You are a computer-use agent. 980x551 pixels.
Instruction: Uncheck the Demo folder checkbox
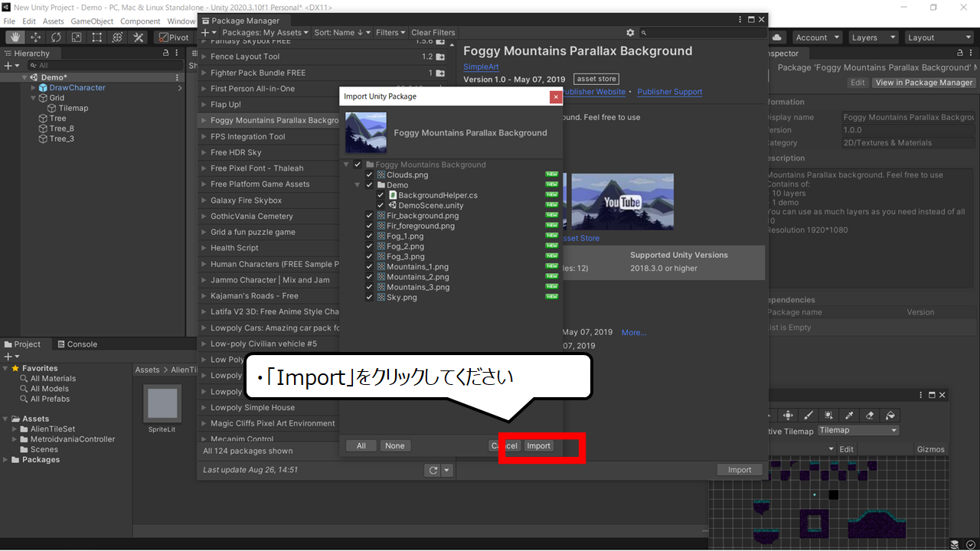pos(370,185)
